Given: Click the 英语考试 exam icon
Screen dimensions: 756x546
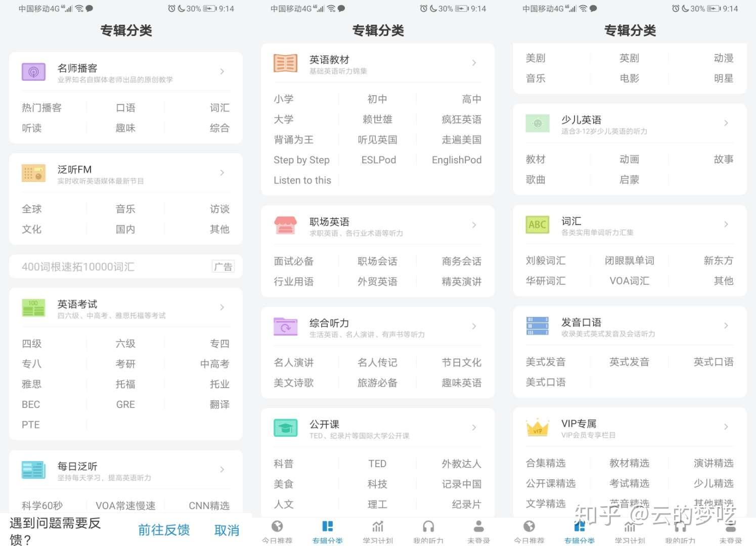Looking at the screenshot, I should (x=33, y=307).
